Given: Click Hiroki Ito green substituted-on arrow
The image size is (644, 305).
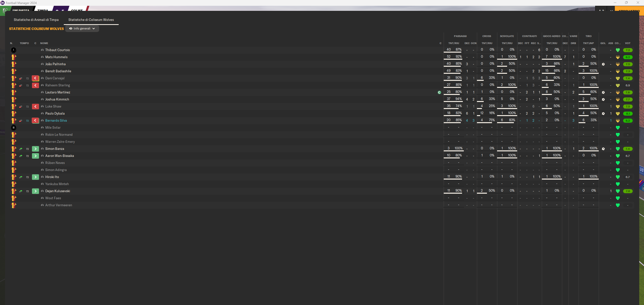Looking at the screenshot, I should 35,177.
